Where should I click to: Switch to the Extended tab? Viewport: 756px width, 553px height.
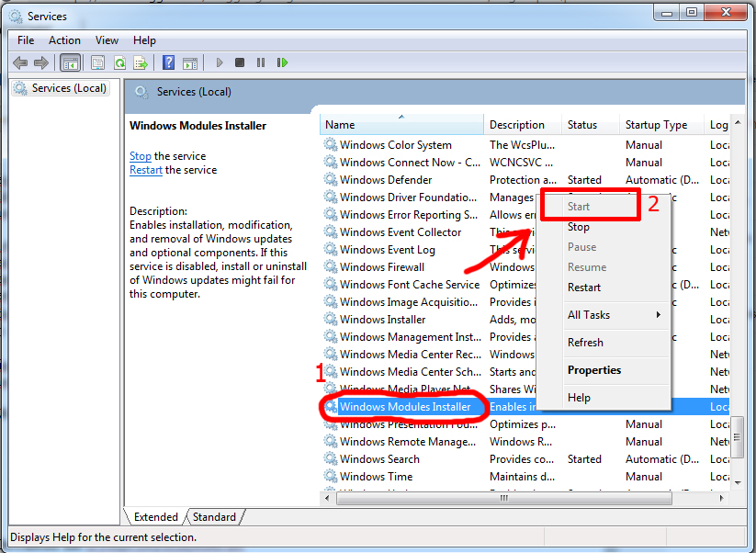[156, 517]
